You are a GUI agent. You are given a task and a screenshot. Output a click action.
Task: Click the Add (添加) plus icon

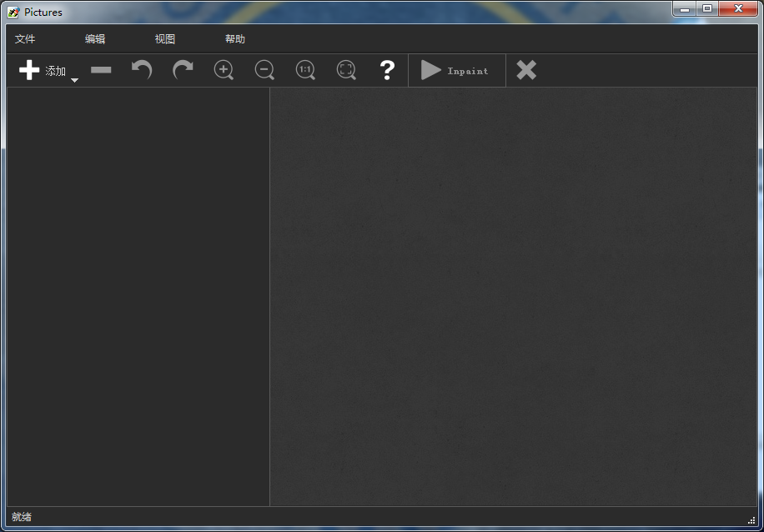[x=29, y=70]
